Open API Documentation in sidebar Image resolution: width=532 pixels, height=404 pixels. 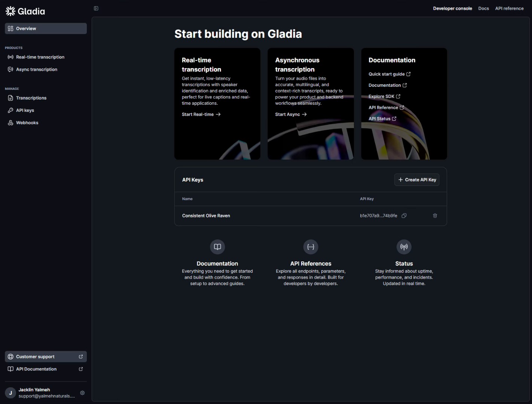[x=46, y=369]
